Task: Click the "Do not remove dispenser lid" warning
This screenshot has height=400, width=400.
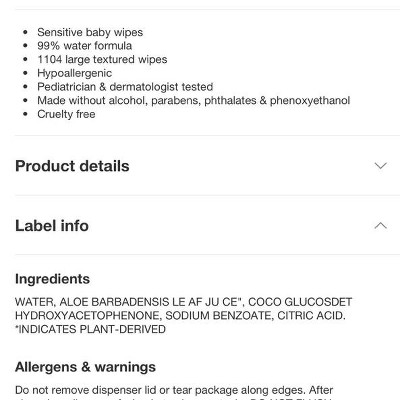Action: [174, 390]
